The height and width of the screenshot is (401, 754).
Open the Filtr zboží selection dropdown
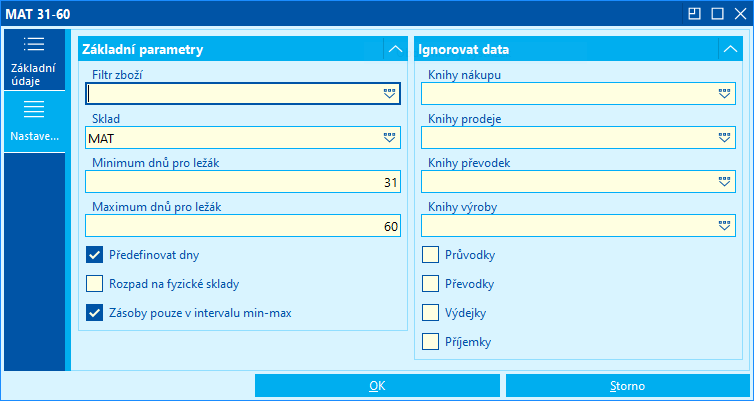pyautogui.click(x=389, y=93)
